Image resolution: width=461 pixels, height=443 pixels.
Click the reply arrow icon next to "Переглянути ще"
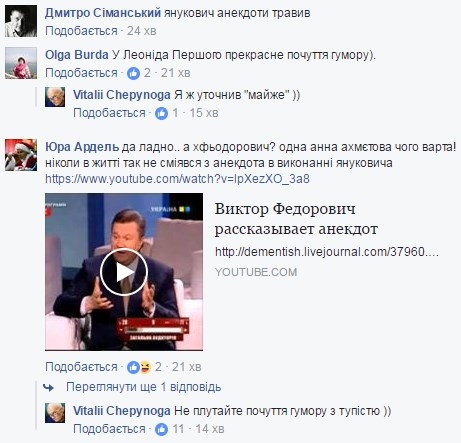click(x=49, y=387)
